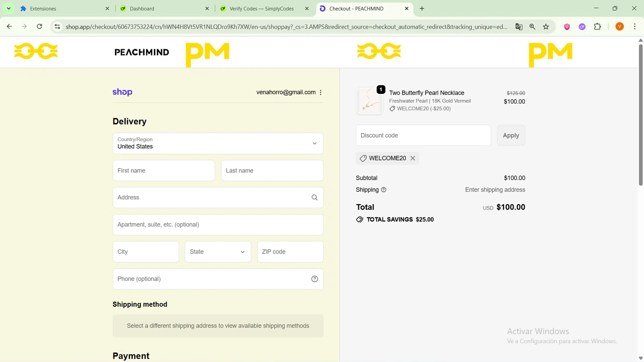Close the Extensiones tab
Screen dimensions: 644x362
pos(107,9)
